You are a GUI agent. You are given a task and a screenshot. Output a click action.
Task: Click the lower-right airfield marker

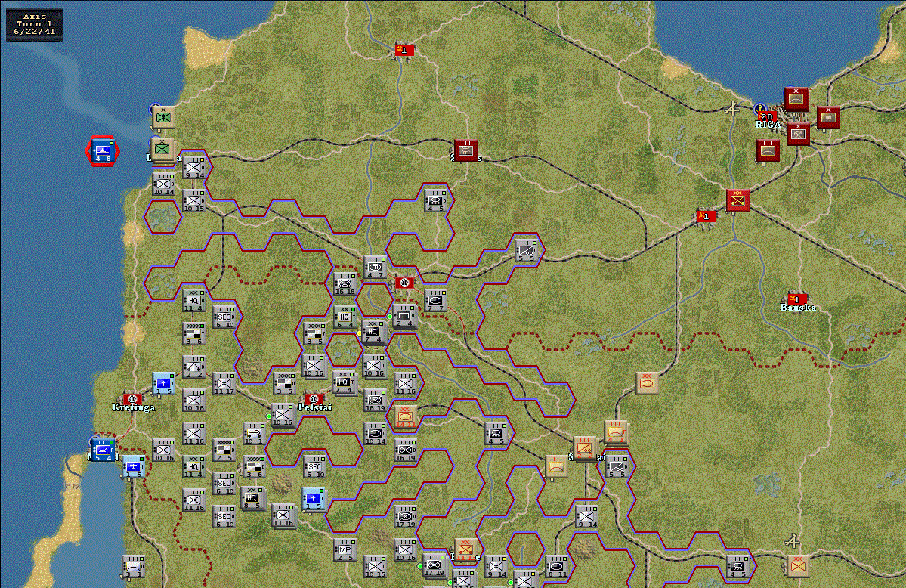[x=793, y=541]
